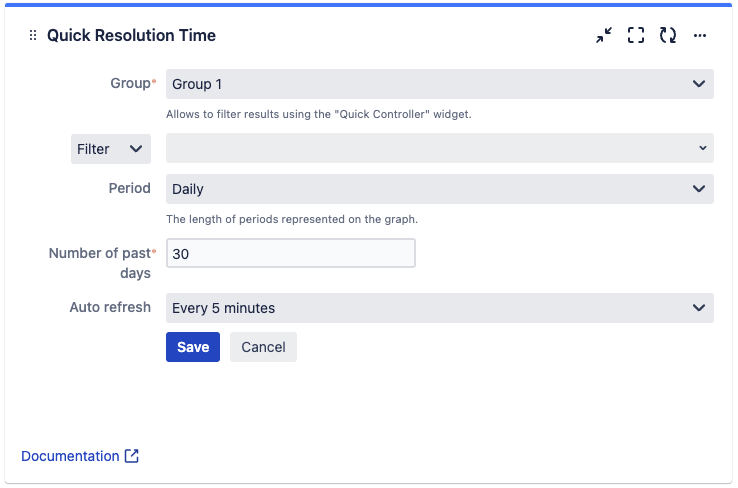Expand widget to fullscreen view
The width and height of the screenshot is (738, 488).
tap(636, 35)
